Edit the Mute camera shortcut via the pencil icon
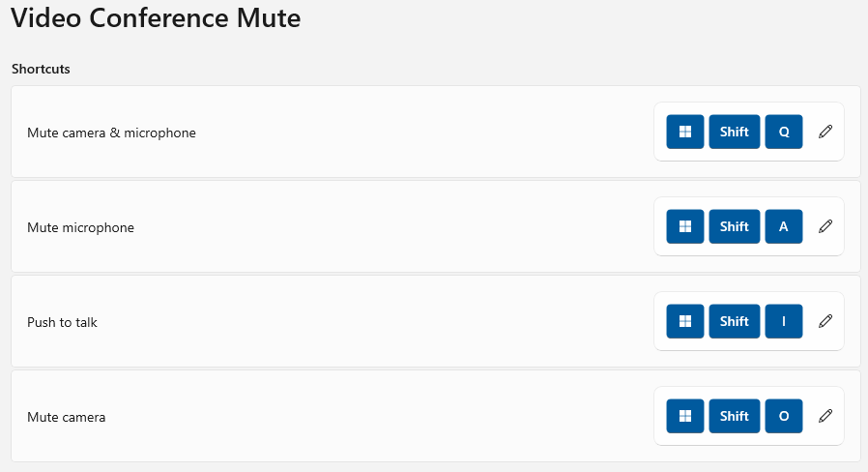Screen dimensions: 868x472 point(825,416)
